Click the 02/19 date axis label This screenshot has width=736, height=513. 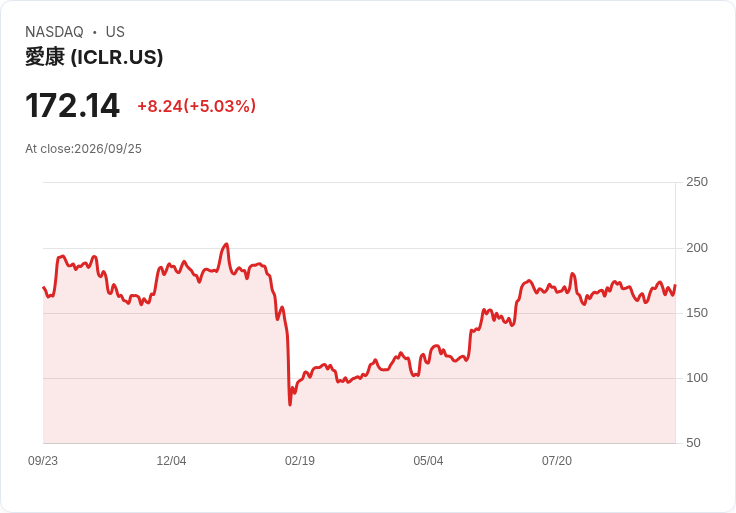pyautogui.click(x=300, y=461)
